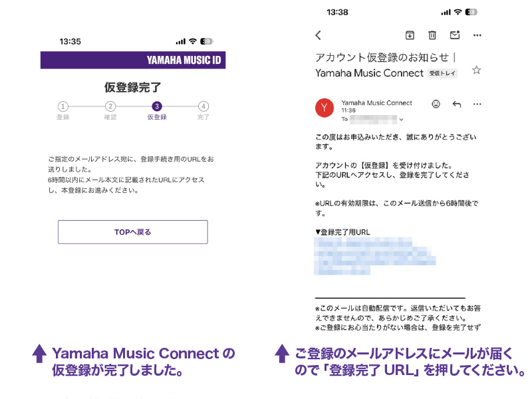Tap the 13:35 clock in the Yamaha screen
This screenshot has height=399, width=532.
(70, 42)
